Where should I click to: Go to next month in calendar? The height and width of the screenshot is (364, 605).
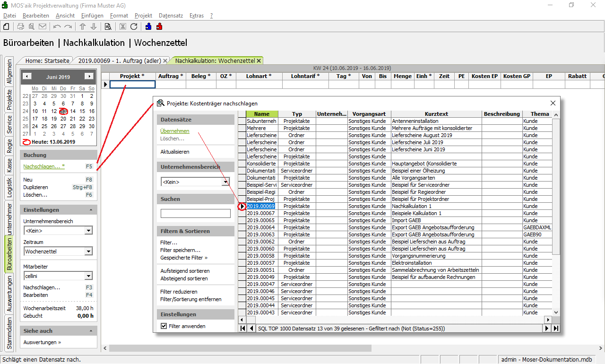[x=88, y=77]
